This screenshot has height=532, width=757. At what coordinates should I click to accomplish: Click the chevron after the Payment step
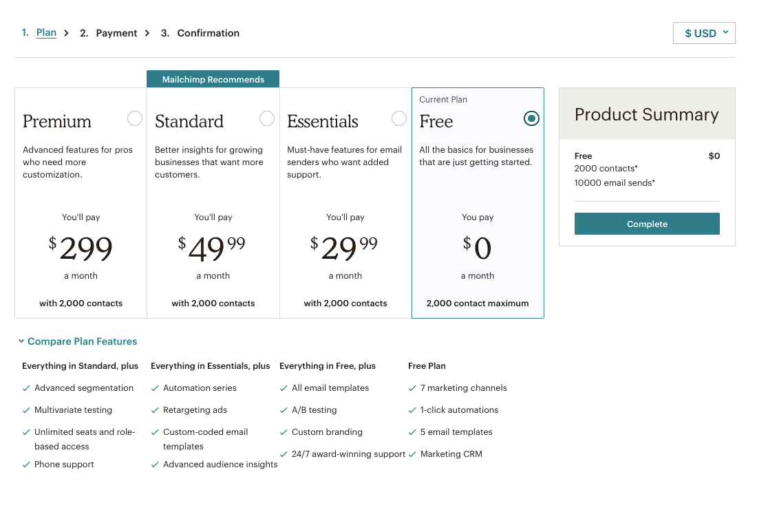point(147,33)
